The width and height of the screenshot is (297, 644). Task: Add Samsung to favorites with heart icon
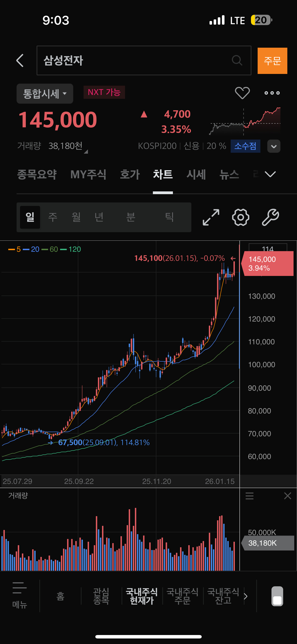(242, 93)
